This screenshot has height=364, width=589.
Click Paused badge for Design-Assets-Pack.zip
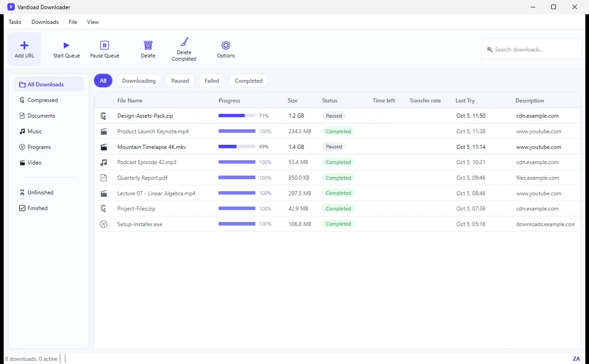[334, 116]
